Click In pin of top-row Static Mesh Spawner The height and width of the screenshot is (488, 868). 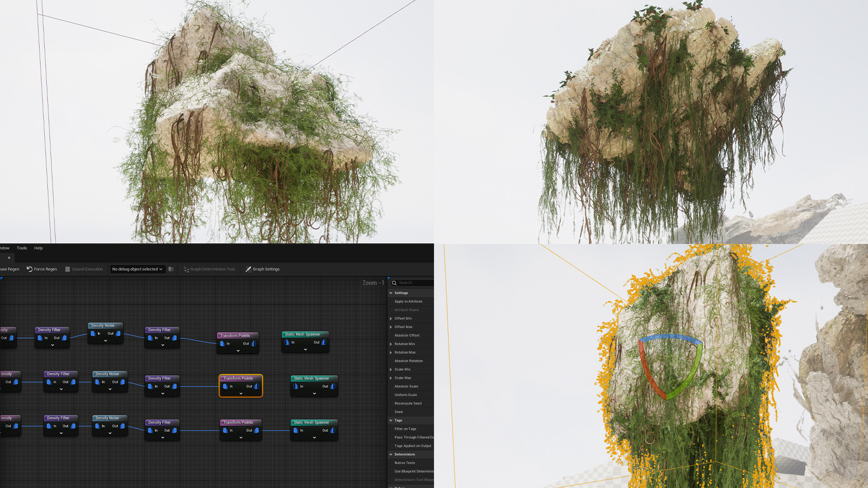[287, 343]
